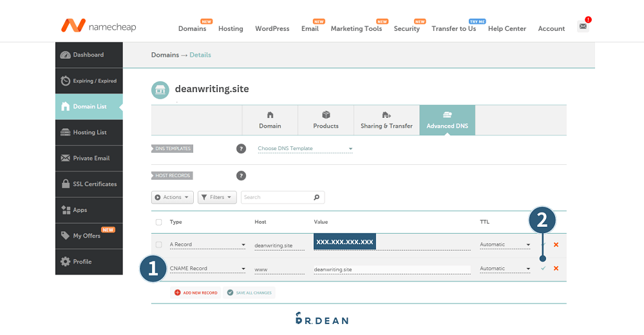Click the DNS Templates help question mark

pyautogui.click(x=241, y=149)
